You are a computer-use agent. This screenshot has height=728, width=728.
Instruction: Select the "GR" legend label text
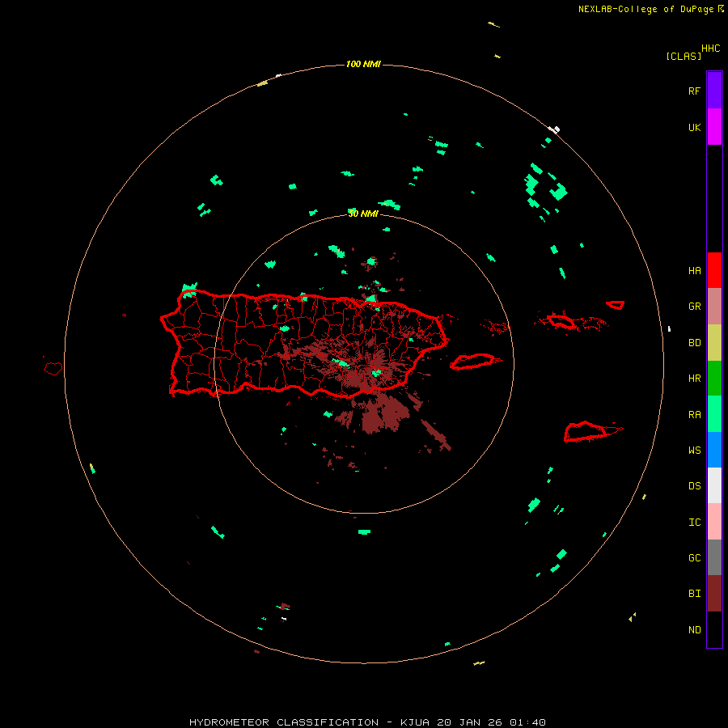[694, 307]
